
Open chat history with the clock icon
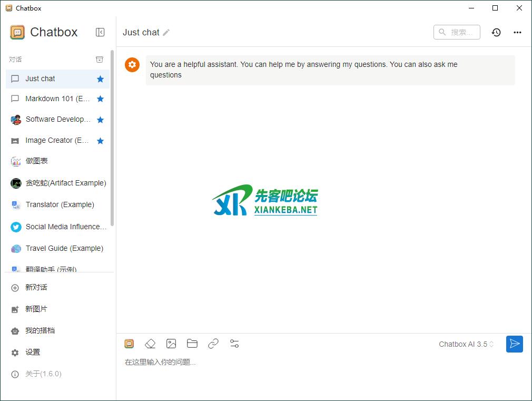(x=496, y=32)
